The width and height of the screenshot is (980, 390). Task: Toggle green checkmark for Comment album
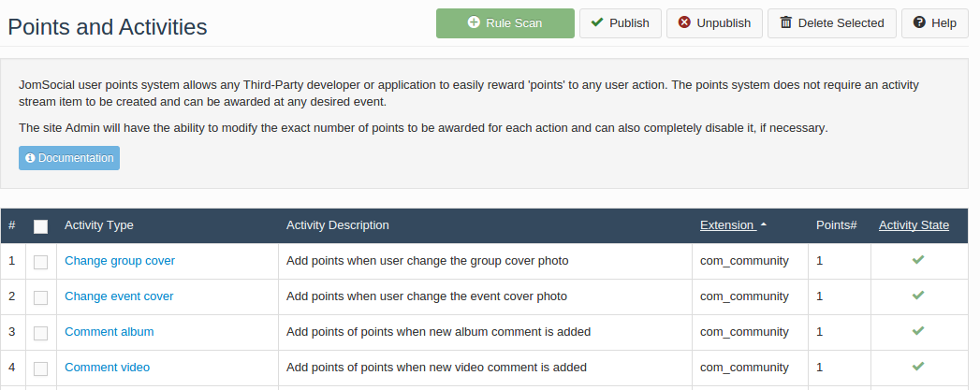918,331
